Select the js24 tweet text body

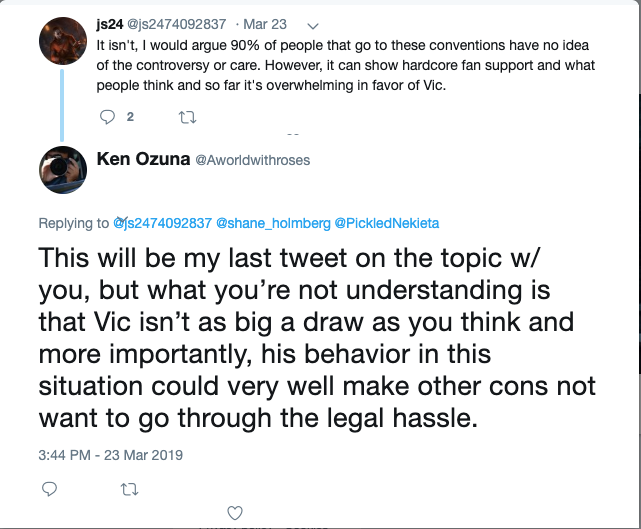click(x=346, y=65)
